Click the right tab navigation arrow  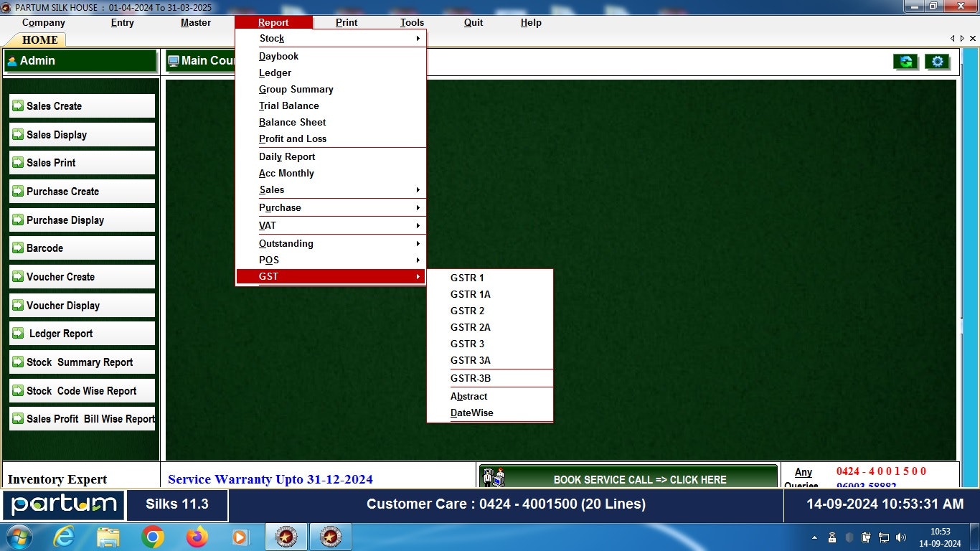[962, 38]
